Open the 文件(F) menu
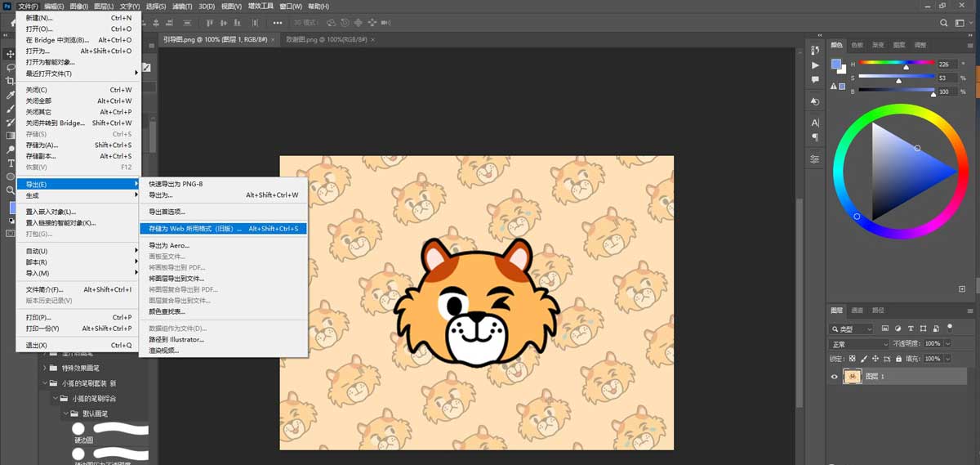 pyautogui.click(x=28, y=6)
